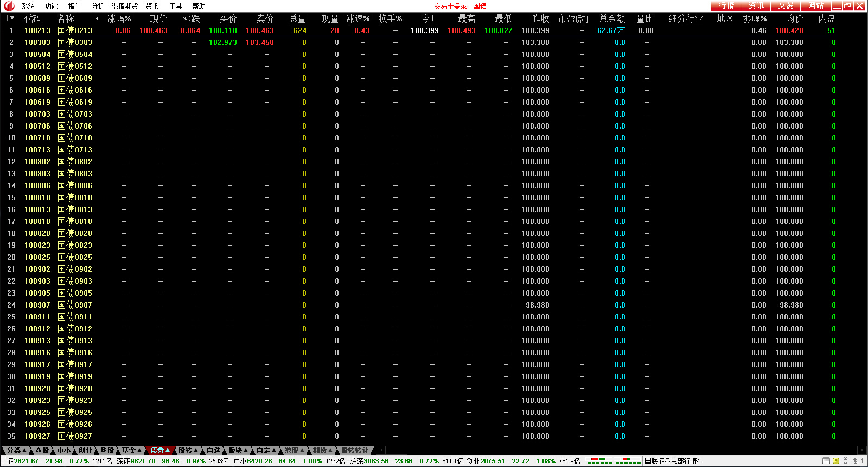
Task: Open the 资讯 menu in the menu bar
Action: coord(152,6)
